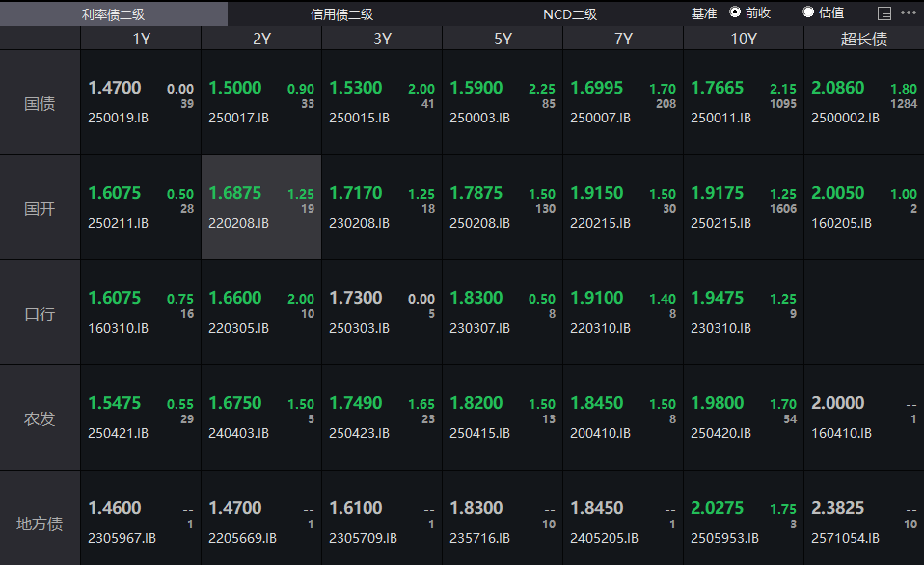Screen dimensions: 924x565
Task: Select the 前收 radio button
Action: [x=736, y=13]
